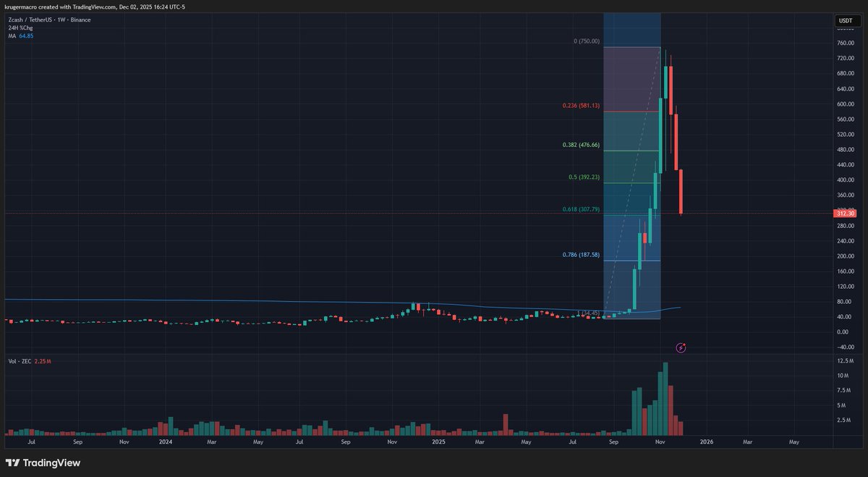The height and width of the screenshot is (477, 868).
Task: Click the -40.00 price axis label
Action: tap(845, 347)
